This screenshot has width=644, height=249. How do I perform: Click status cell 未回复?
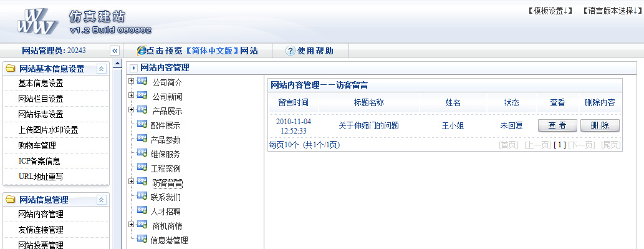coord(511,125)
